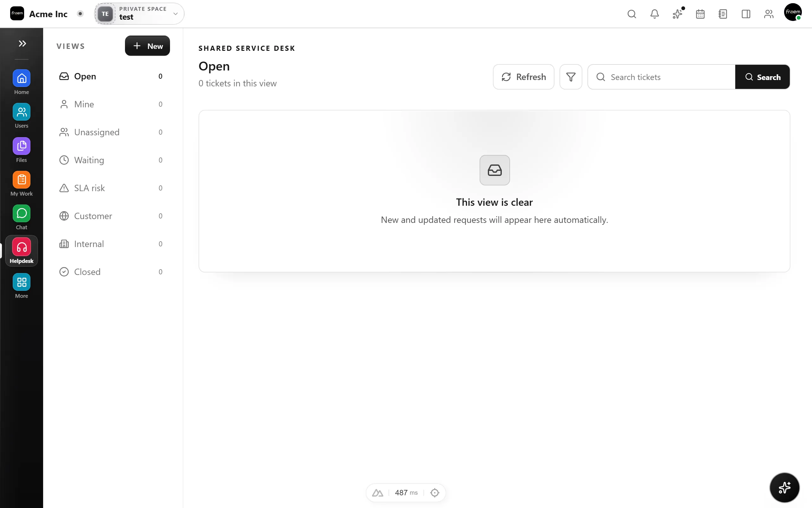Open the people icon in top bar

point(769,14)
